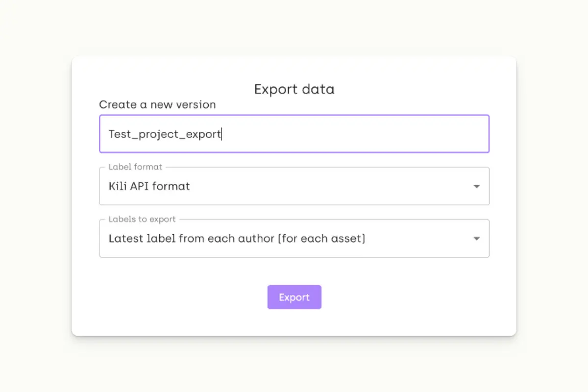Submit the export with the purple button
This screenshot has width=588, height=392.
pyautogui.click(x=294, y=297)
